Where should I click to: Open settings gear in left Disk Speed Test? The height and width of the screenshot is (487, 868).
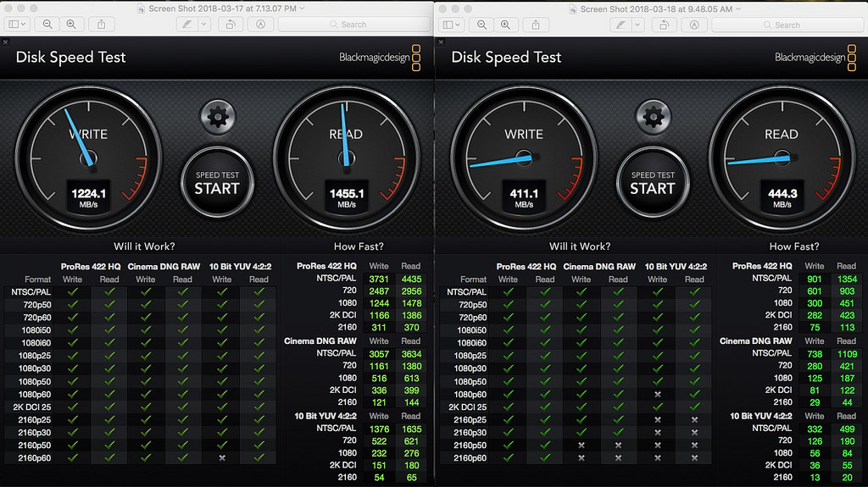[x=218, y=117]
